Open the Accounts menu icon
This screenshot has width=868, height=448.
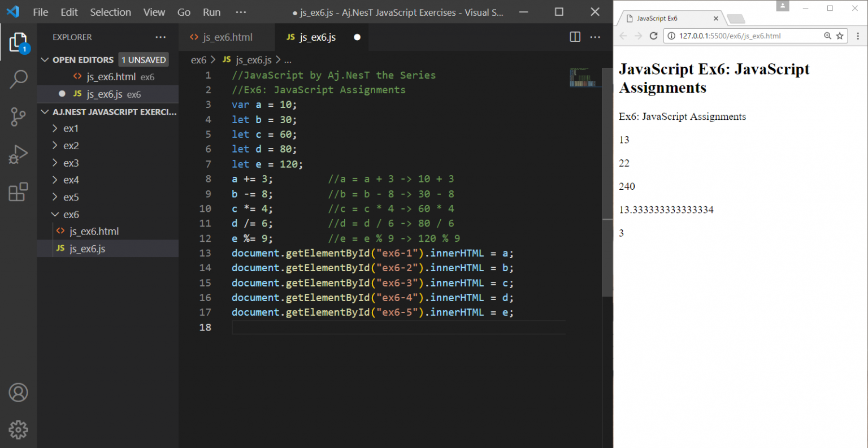[x=18, y=392]
